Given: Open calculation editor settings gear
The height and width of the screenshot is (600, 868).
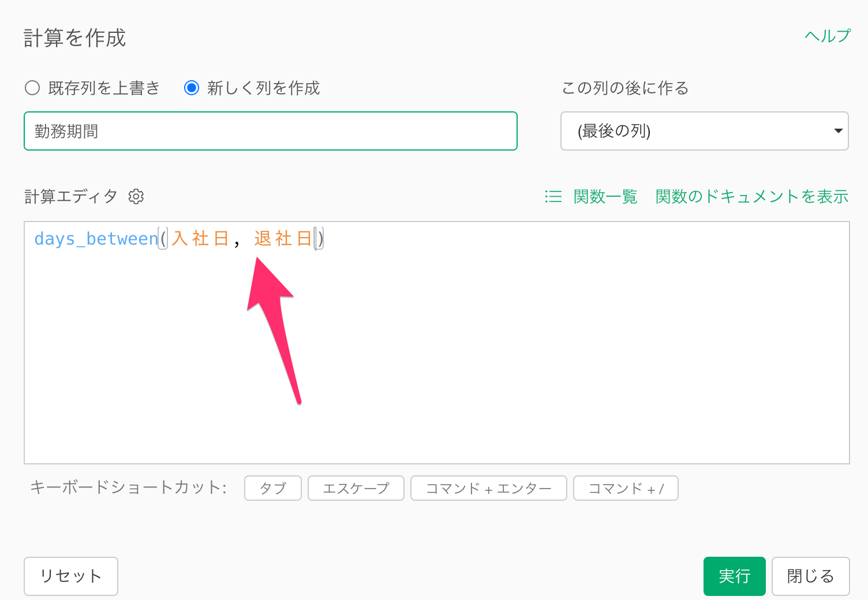Looking at the screenshot, I should coord(136,196).
